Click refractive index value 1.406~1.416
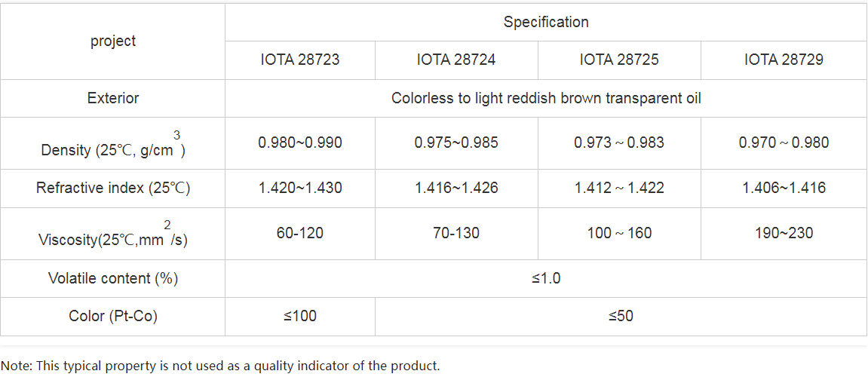 point(784,188)
